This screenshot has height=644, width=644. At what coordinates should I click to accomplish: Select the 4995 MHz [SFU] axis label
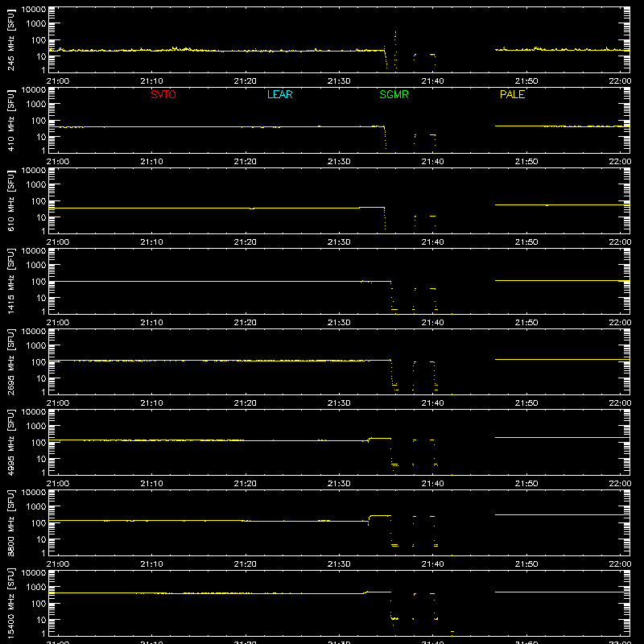click(11, 442)
